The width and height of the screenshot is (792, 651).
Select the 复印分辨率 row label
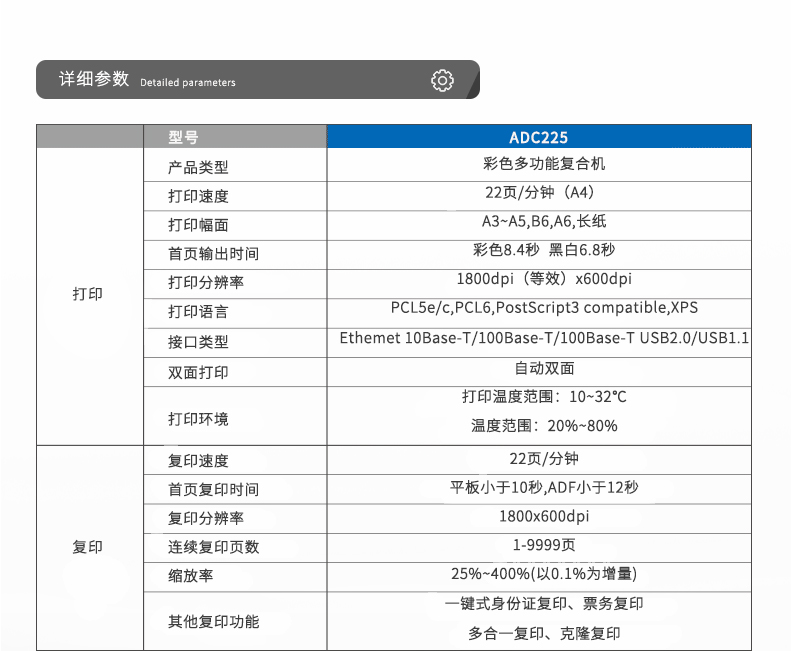click(x=206, y=518)
